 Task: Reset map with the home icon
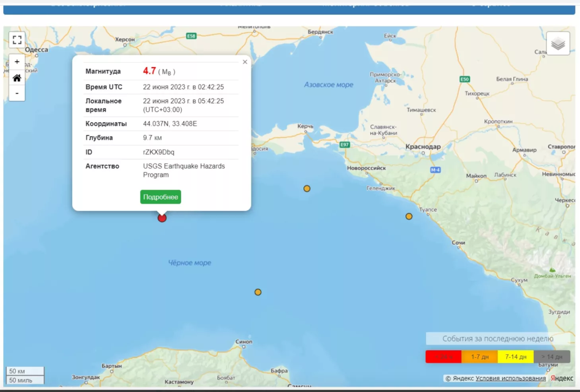coord(17,78)
